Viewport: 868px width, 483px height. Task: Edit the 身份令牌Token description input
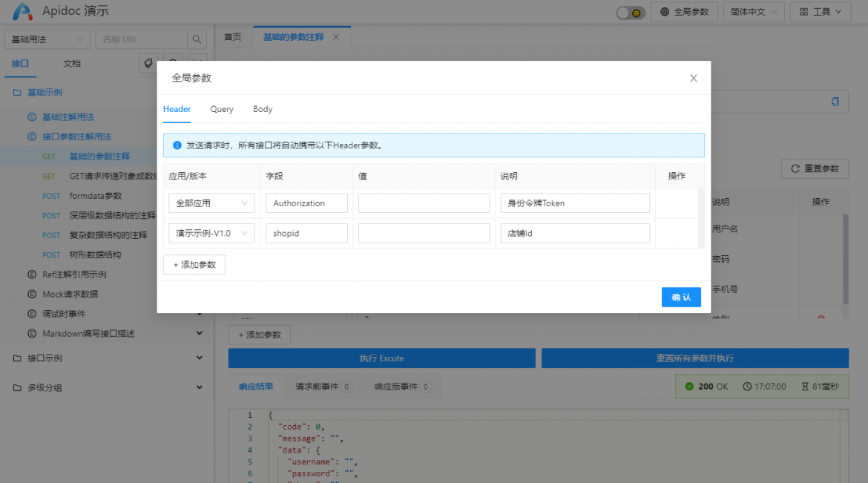(x=575, y=203)
